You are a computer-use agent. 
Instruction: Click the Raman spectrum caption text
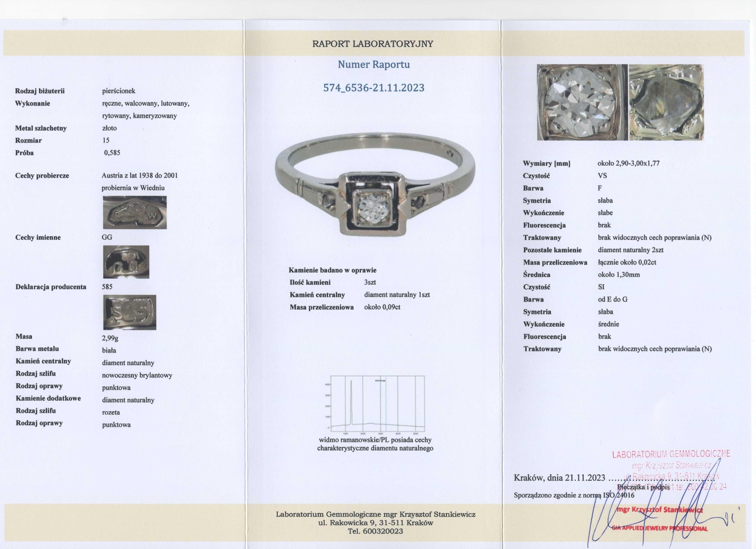coord(375,444)
